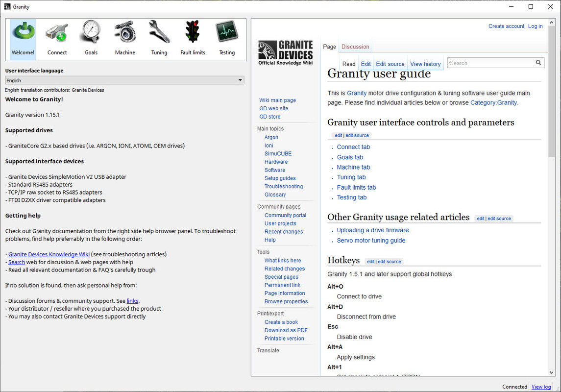Open the Tuning wrench icon

(x=159, y=38)
